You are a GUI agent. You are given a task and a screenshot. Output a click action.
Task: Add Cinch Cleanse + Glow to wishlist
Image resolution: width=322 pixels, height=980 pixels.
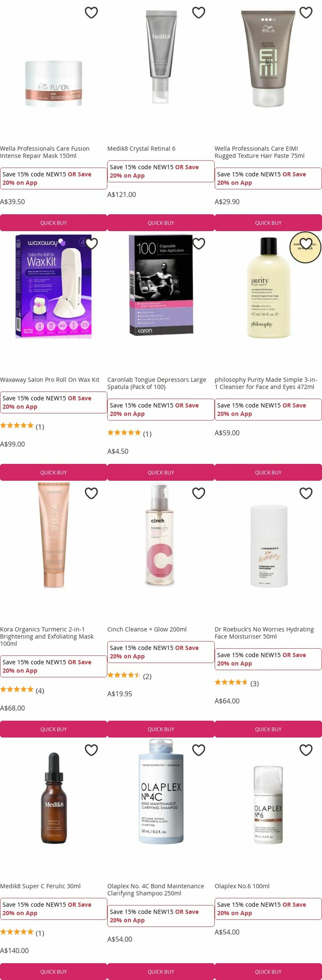pyautogui.click(x=199, y=493)
